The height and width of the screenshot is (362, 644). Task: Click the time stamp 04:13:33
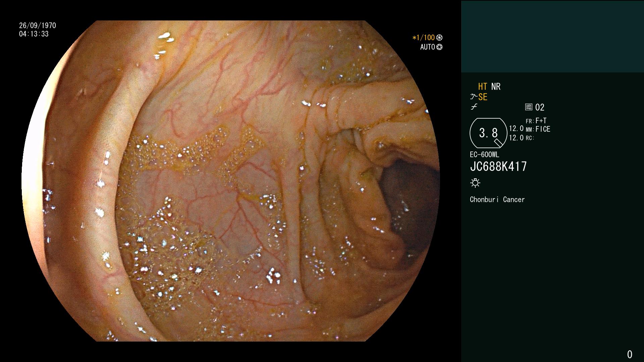(34, 34)
